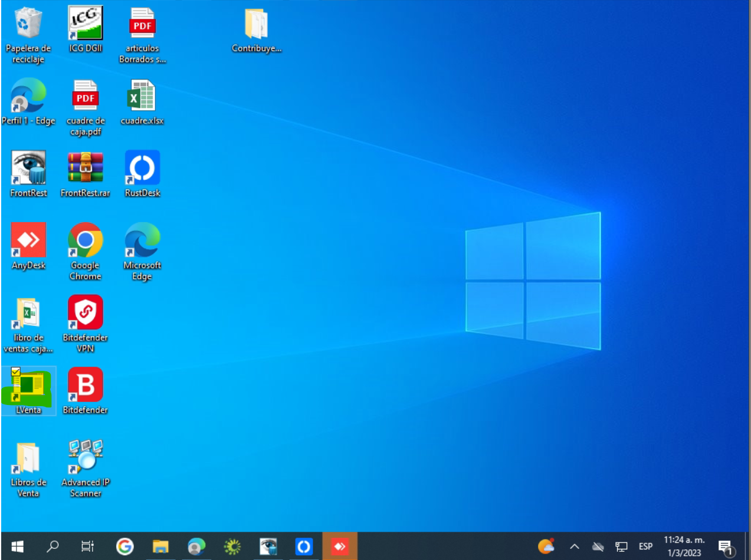Open Task View from the taskbar
The height and width of the screenshot is (560, 751).
tap(87, 547)
